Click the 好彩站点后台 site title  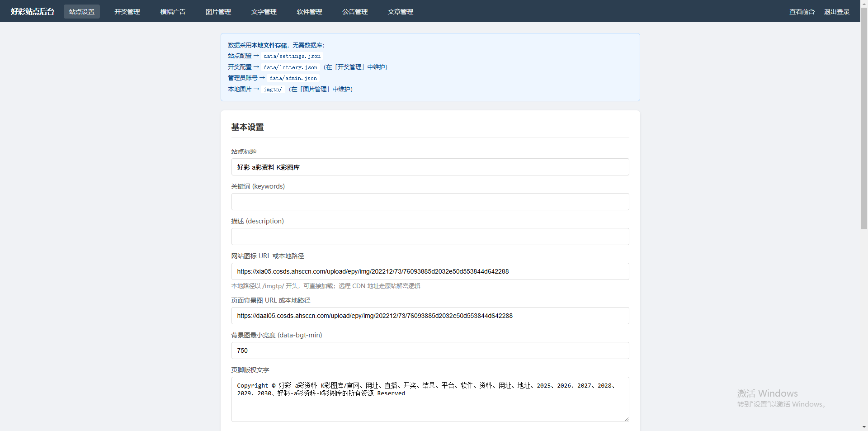pyautogui.click(x=33, y=11)
